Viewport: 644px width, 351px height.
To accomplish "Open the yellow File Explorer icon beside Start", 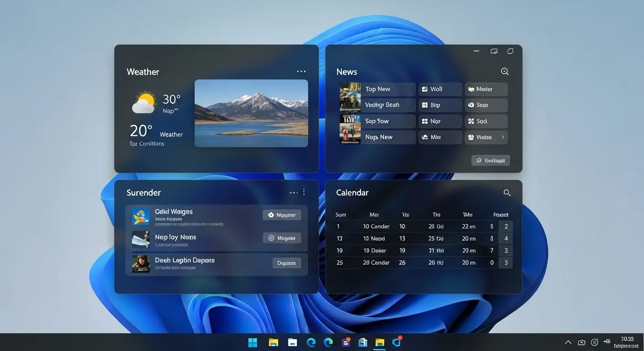I will pyautogui.click(x=274, y=342).
